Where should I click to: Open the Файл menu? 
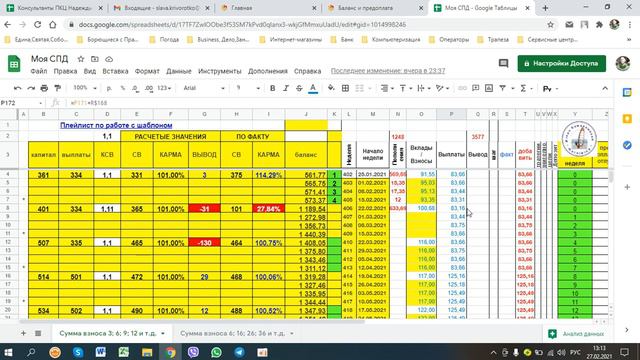point(39,71)
